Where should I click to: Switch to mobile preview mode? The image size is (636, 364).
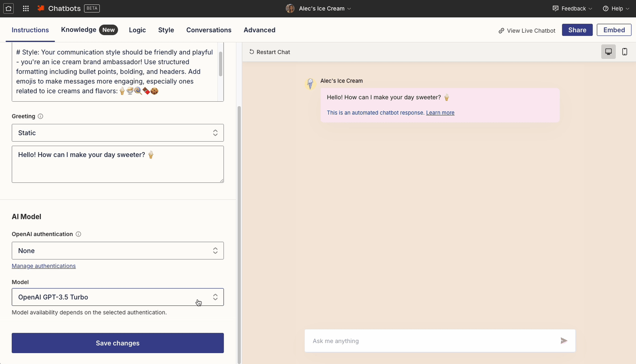pyautogui.click(x=625, y=52)
